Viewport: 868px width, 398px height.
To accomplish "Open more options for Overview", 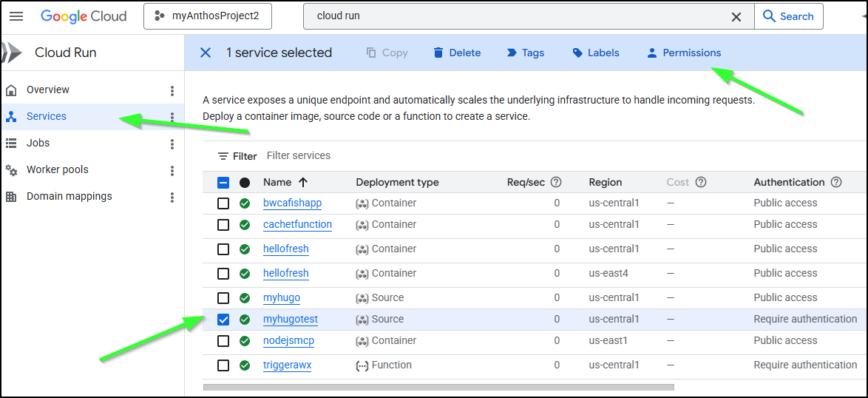I will click(x=172, y=90).
